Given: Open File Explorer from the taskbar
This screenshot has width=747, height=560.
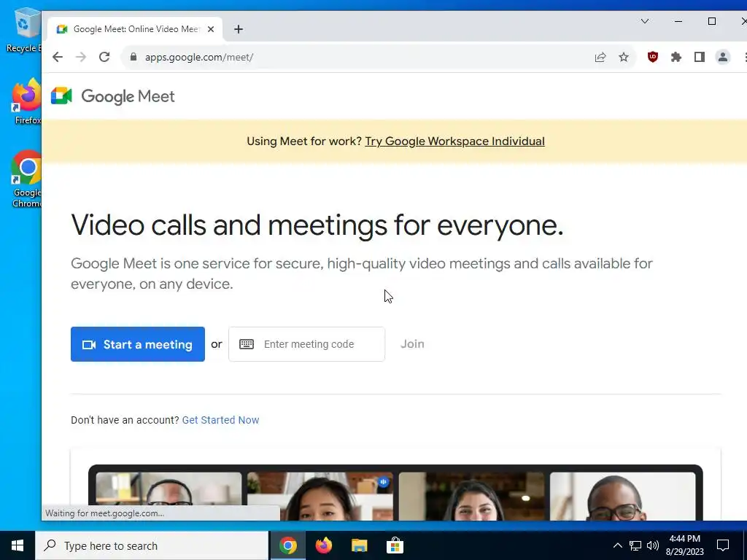Looking at the screenshot, I should tap(359, 545).
